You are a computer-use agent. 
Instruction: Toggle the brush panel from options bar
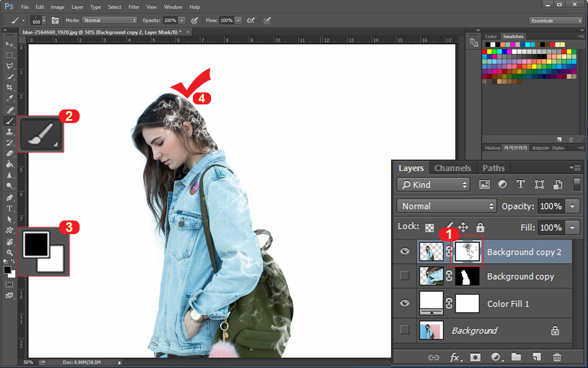pyautogui.click(x=55, y=20)
